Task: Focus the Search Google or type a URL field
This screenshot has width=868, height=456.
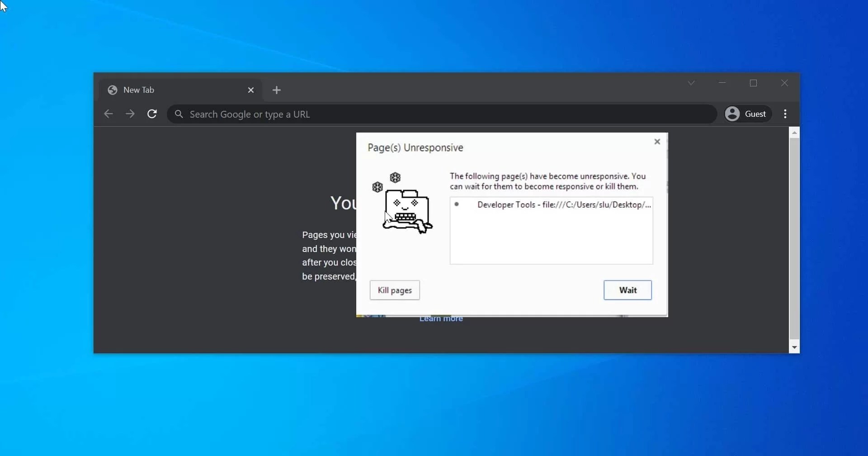Action: 442,114
